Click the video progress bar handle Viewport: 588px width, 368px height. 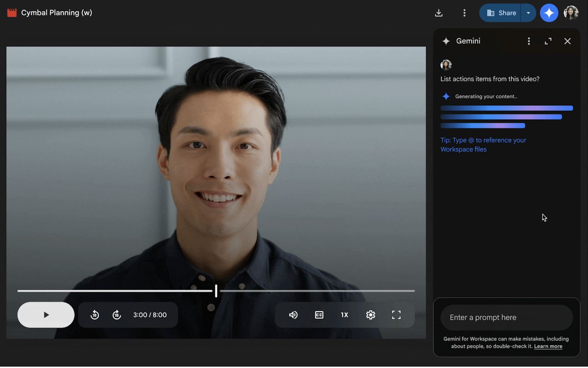click(216, 291)
